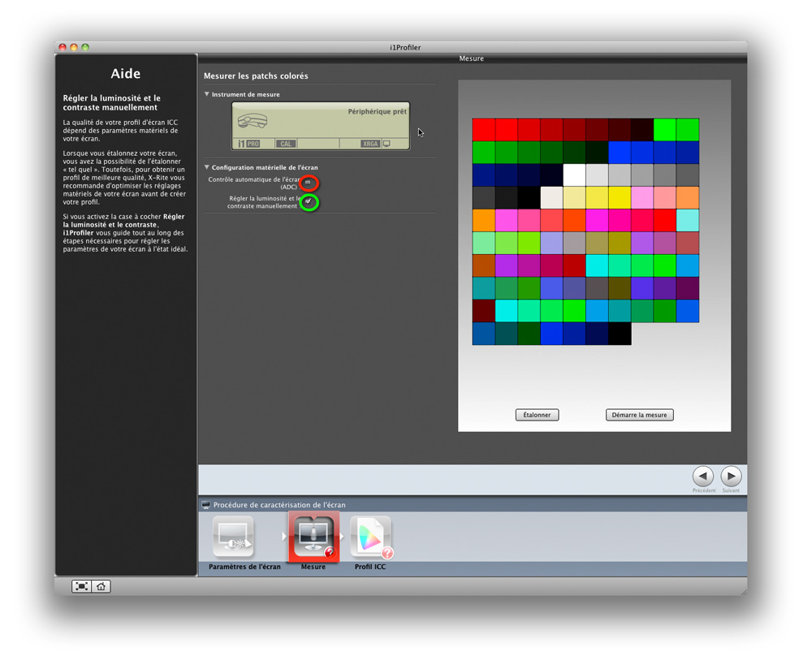The image size is (812, 656).
Task: Click the Aide panel title
Action: click(125, 74)
